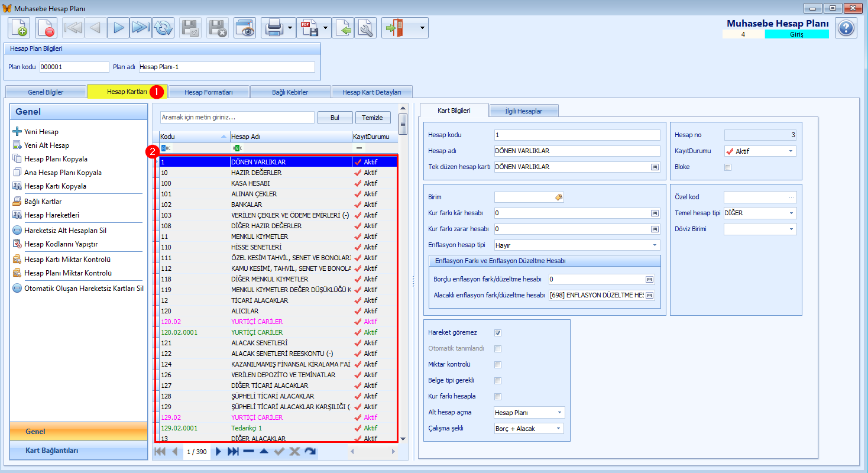Click the refresh arrows toolbar icon

pyautogui.click(x=163, y=28)
